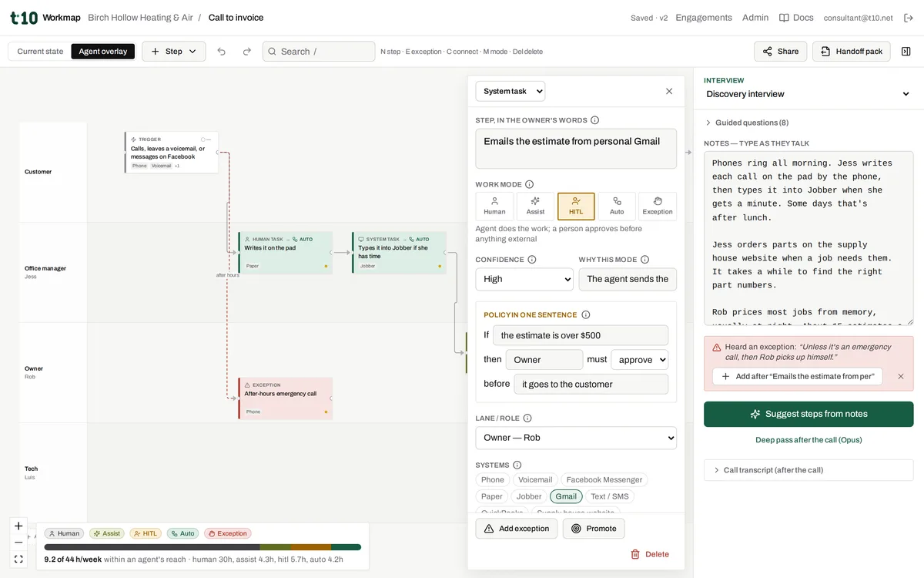Open the Engagements page

pyautogui.click(x=704, y=18)
